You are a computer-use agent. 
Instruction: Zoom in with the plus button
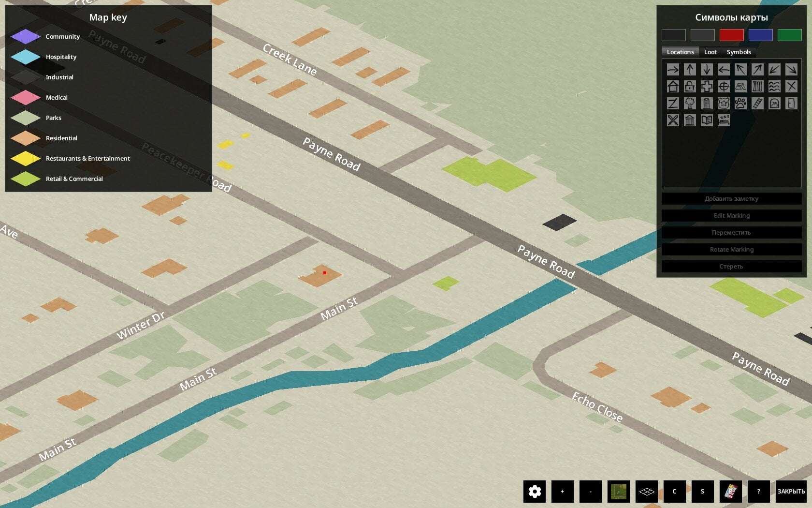563,492
